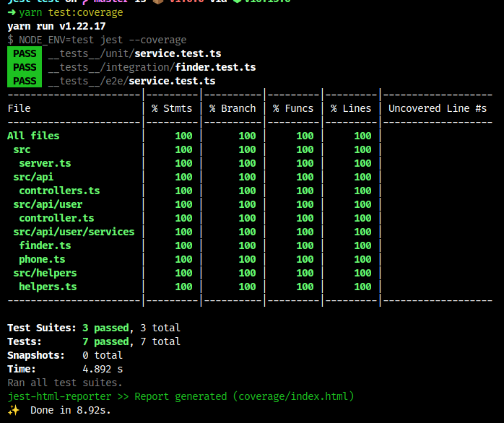Click PASS badge for unit/service.test.ts
Image resolution: width=504 pixels, height=423 pixels.
25,53
